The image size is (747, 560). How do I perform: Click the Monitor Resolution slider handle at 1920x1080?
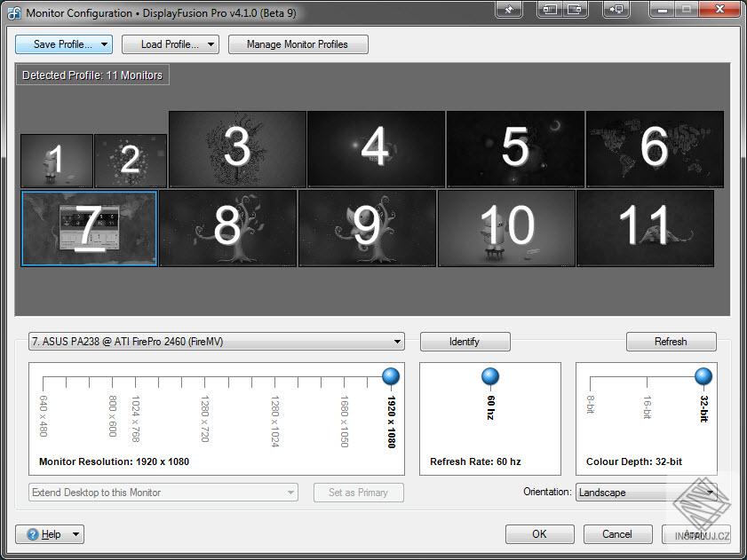tap(389, 375)
